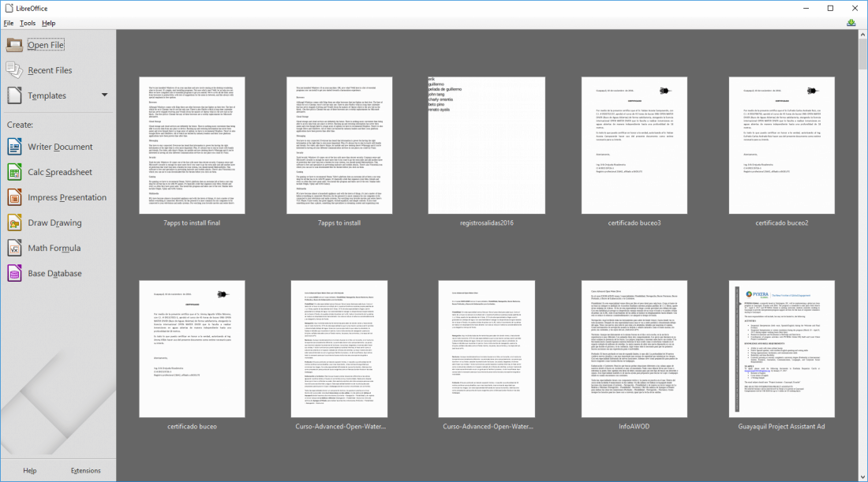This screenshot has height=482, width=868.
Task: Click the Open File folder icon
Action: [x=15, y=45]
